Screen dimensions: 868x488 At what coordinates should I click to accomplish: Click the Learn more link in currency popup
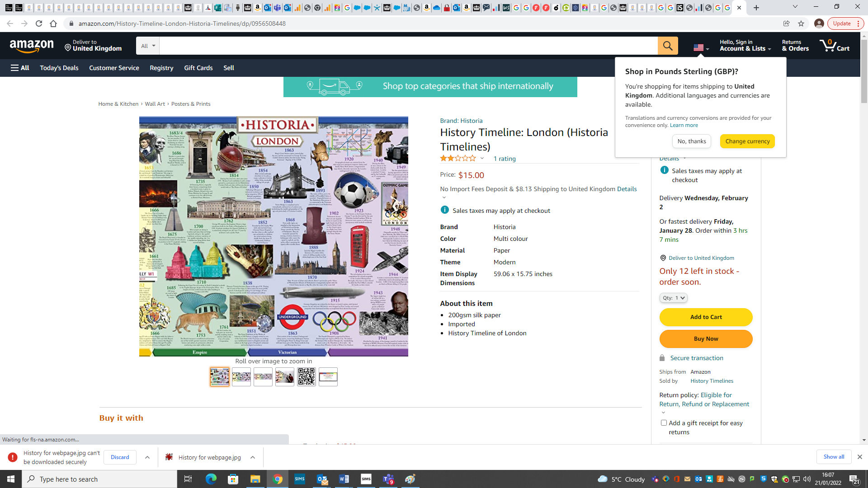[684, 125]
